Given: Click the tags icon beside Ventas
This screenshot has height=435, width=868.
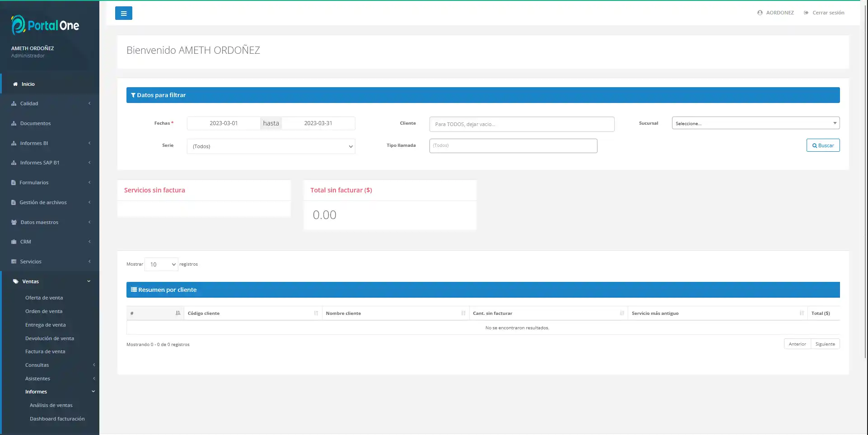Looking at the screenshot, I should (15, 281).
